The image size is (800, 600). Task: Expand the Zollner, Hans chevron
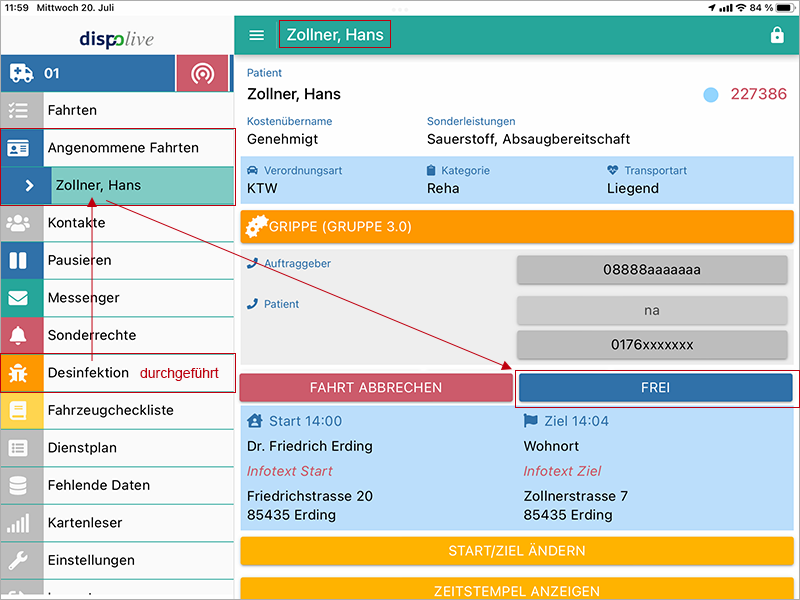point(29,186)
